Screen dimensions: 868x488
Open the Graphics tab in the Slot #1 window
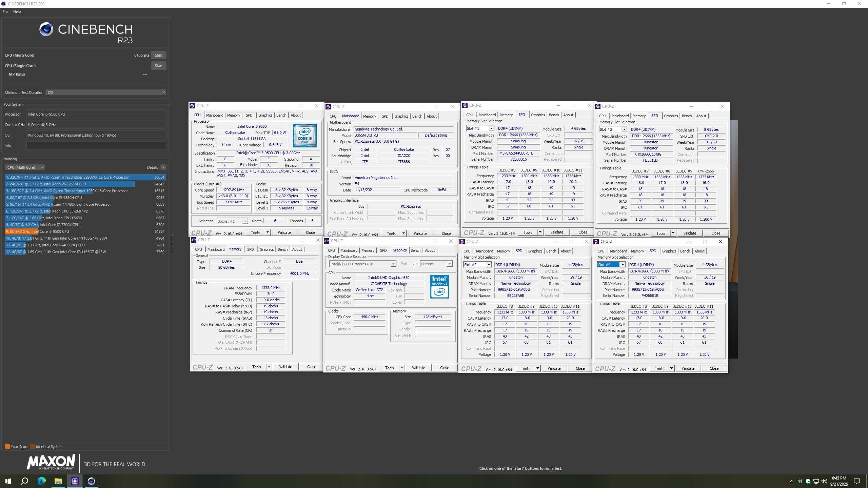538,115
